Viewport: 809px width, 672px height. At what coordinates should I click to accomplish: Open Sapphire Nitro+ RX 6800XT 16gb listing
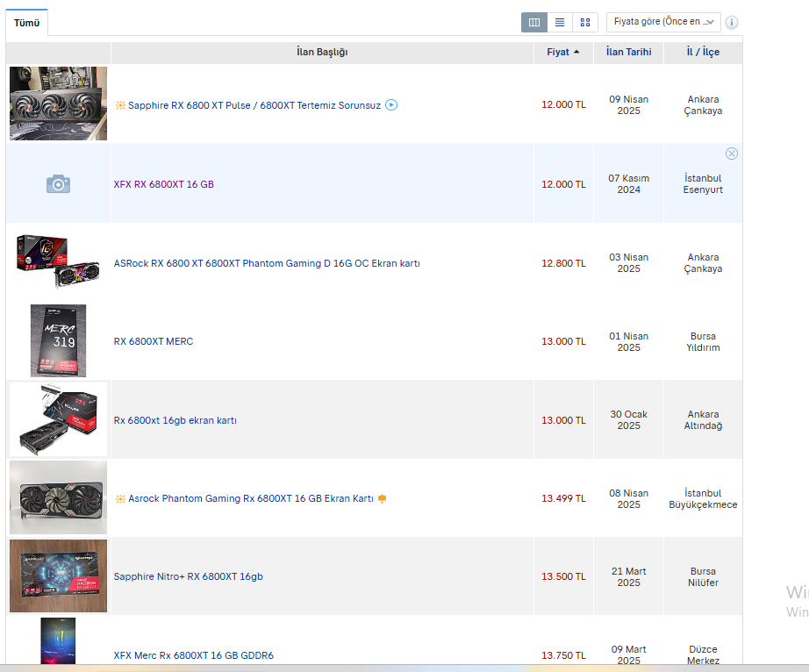(x=189, y=576)
